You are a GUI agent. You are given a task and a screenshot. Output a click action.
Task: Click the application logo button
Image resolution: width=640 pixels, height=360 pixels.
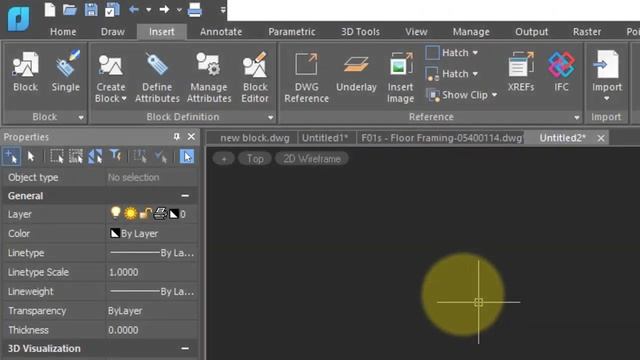[x=19, y=18]
